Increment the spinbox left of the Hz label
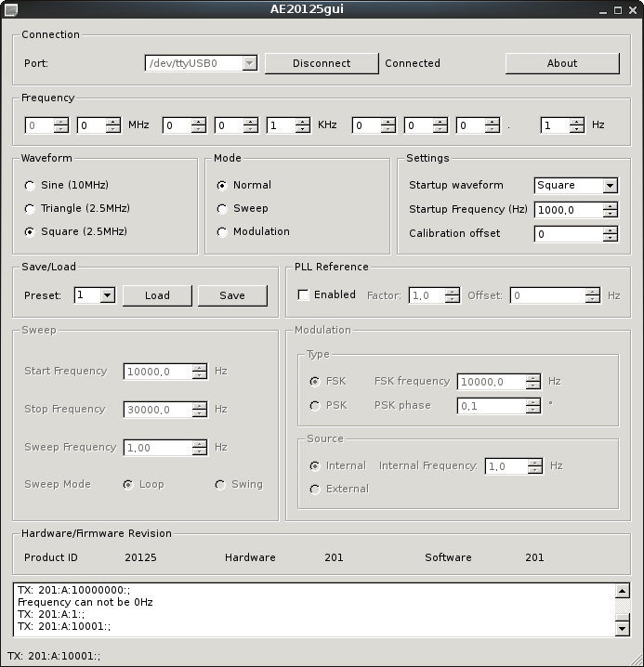This screenshot has width=644, height=667. tap(576, 121)
